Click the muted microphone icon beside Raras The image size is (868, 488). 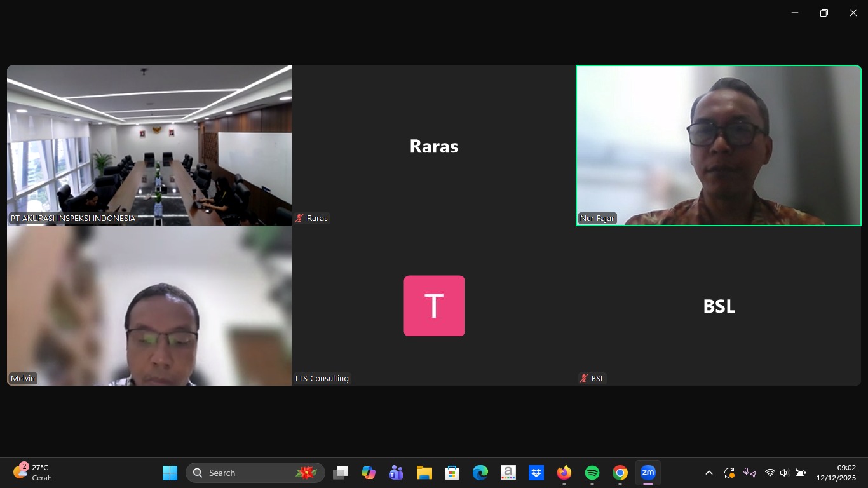pyautogui.click(x=299, y=219)
